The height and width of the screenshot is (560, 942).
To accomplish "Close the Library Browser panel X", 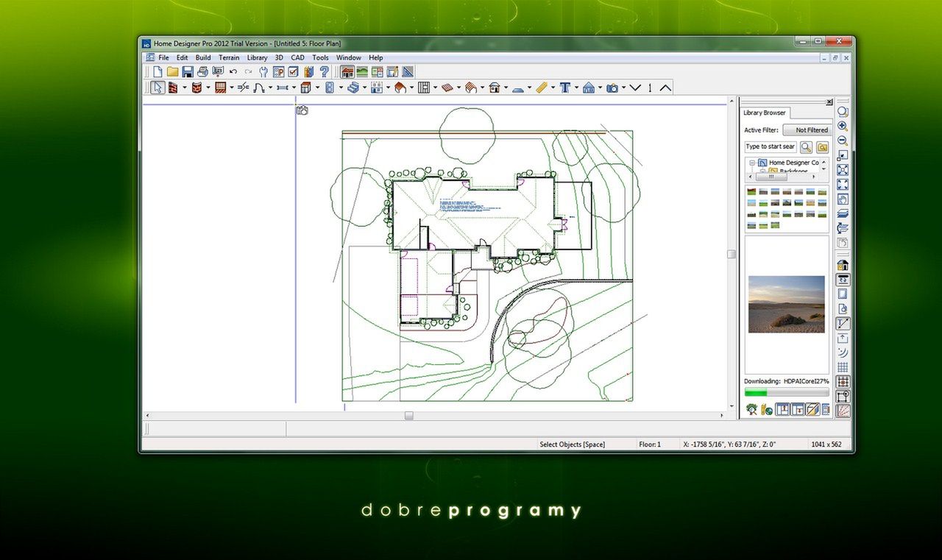I will coord(829,102).
